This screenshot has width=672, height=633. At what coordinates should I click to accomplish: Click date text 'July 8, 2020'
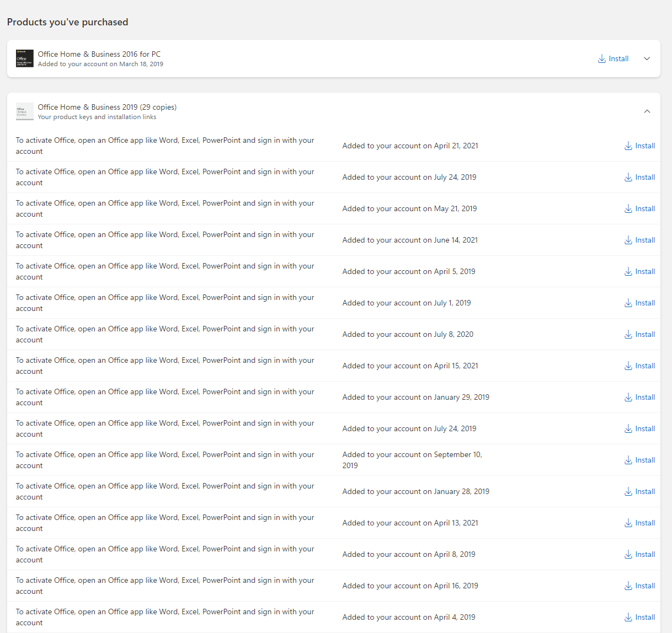(x=454, y=334)
